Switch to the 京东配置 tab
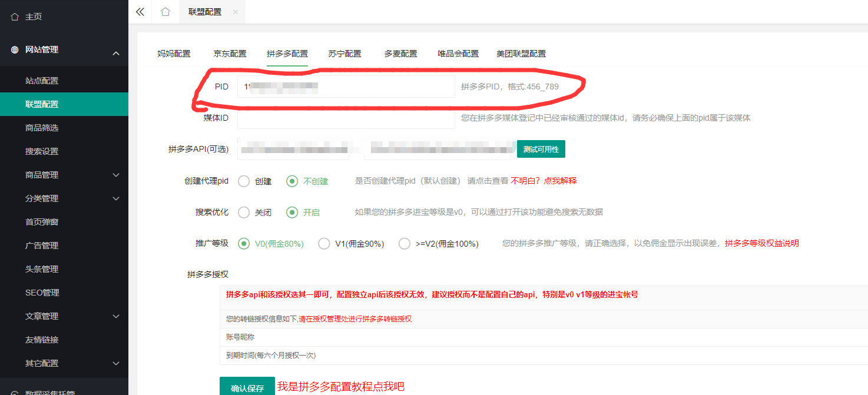 [x=230, y=54]
